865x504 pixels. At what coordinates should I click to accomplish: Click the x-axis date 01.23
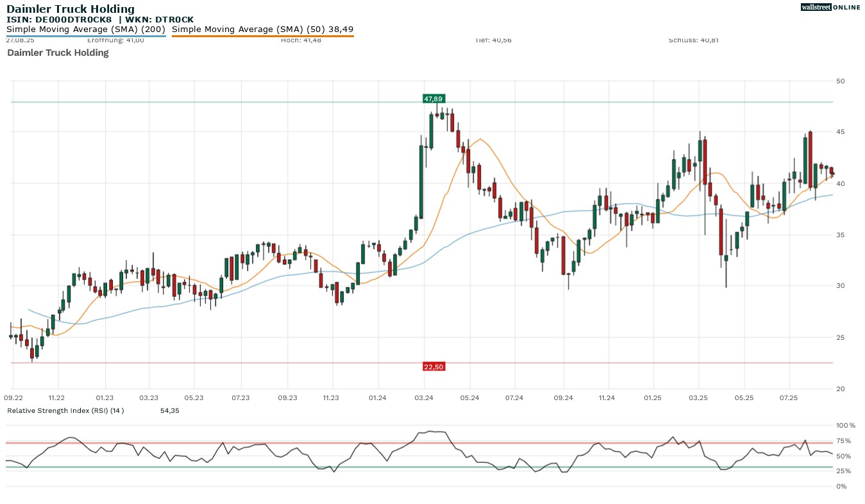105,398
